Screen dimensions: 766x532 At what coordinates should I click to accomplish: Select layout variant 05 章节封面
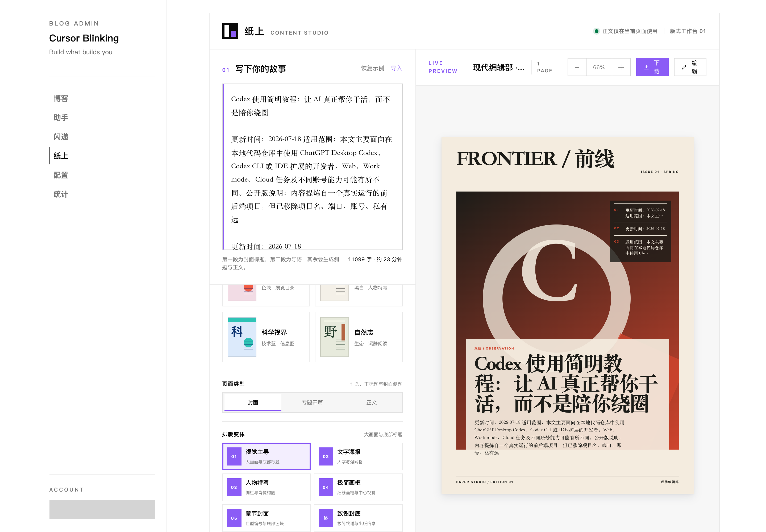tap(266, 518)
